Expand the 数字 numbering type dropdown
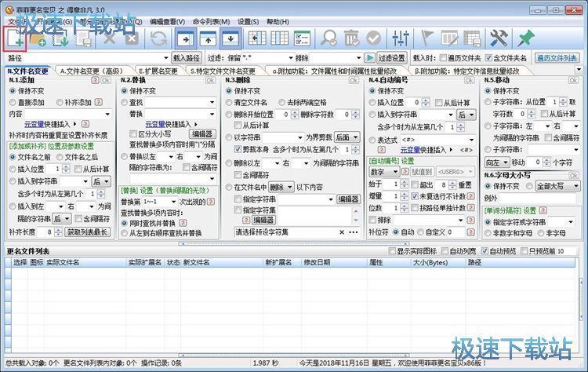The width and height of the screenshot is (588, 372). 387,171
